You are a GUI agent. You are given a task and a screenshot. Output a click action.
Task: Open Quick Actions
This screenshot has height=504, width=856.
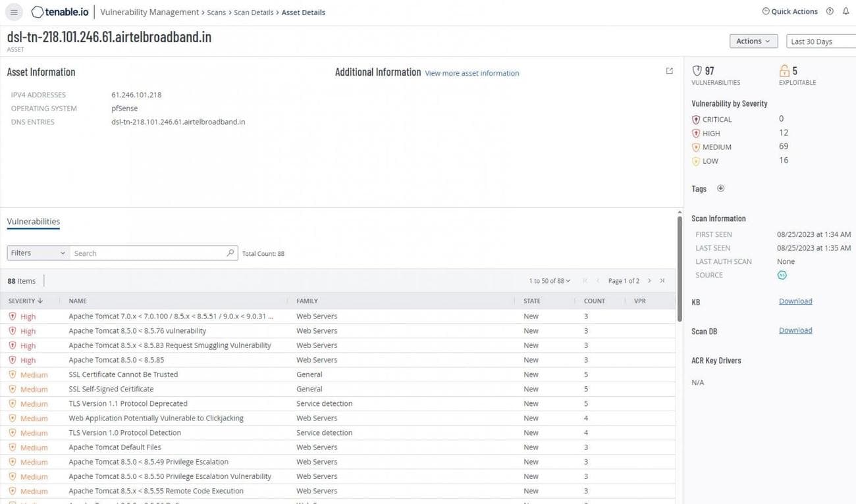click(x=789, y=11)
